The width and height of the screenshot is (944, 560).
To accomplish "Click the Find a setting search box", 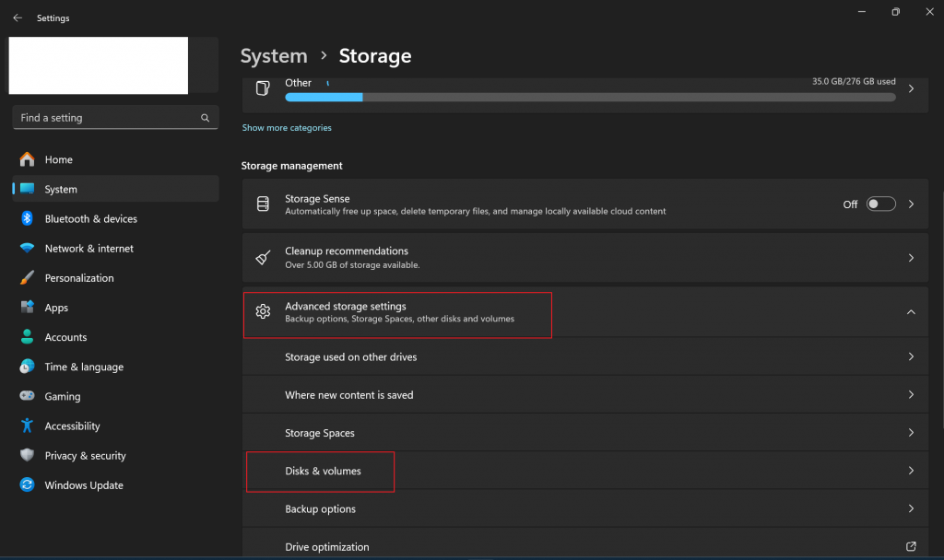I will click(106, 118).
